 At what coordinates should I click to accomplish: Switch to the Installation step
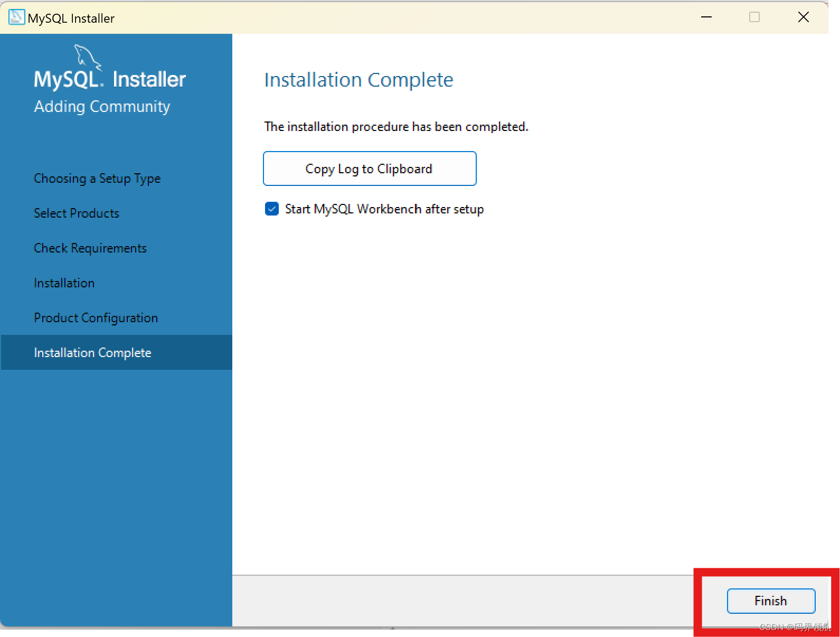tap(64, 283)
